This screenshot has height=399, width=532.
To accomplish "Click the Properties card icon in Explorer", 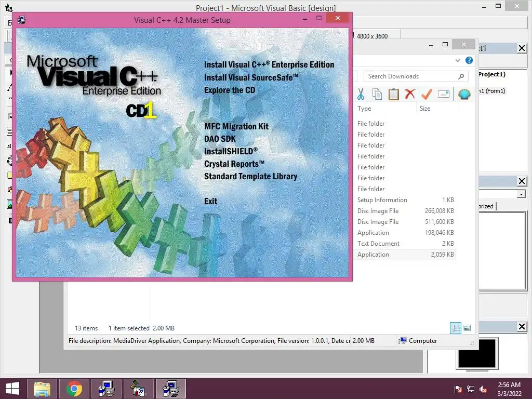I will (444, 94).
